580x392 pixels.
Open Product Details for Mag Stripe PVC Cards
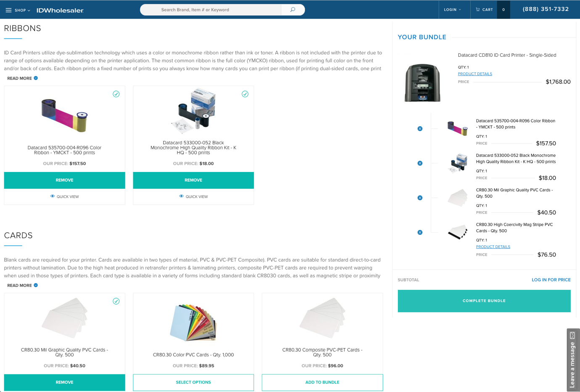[493, 247]
